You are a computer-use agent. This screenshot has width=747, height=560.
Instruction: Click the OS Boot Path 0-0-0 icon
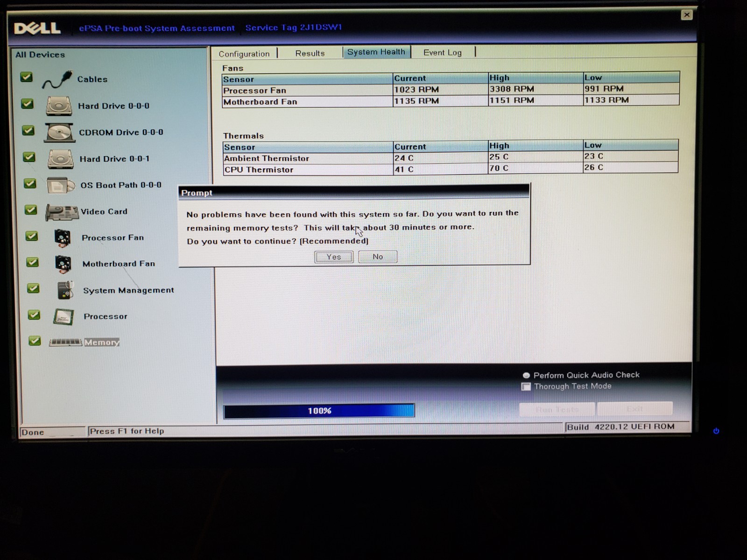click(x=61, y=185)
